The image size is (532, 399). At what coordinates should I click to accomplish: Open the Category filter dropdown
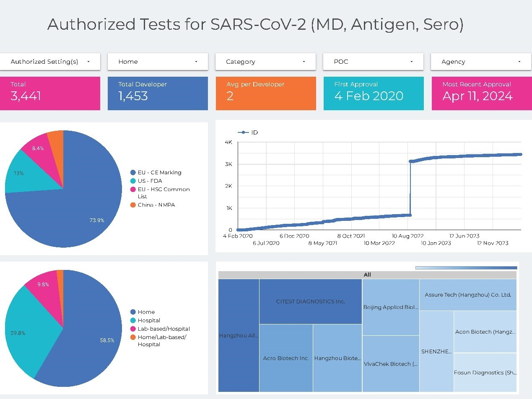pyautogui.click(x=265, y=62)
